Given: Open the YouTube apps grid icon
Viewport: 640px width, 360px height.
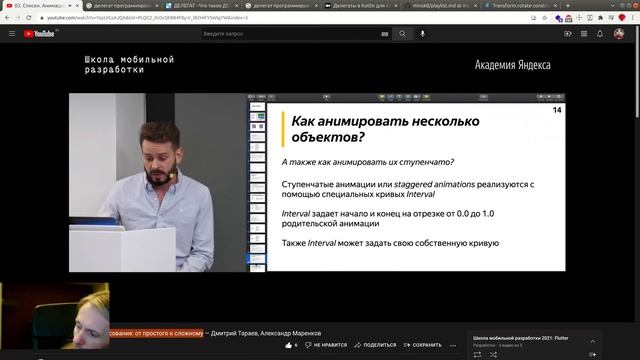Looking at the screenshot, I should click(584, 34).
